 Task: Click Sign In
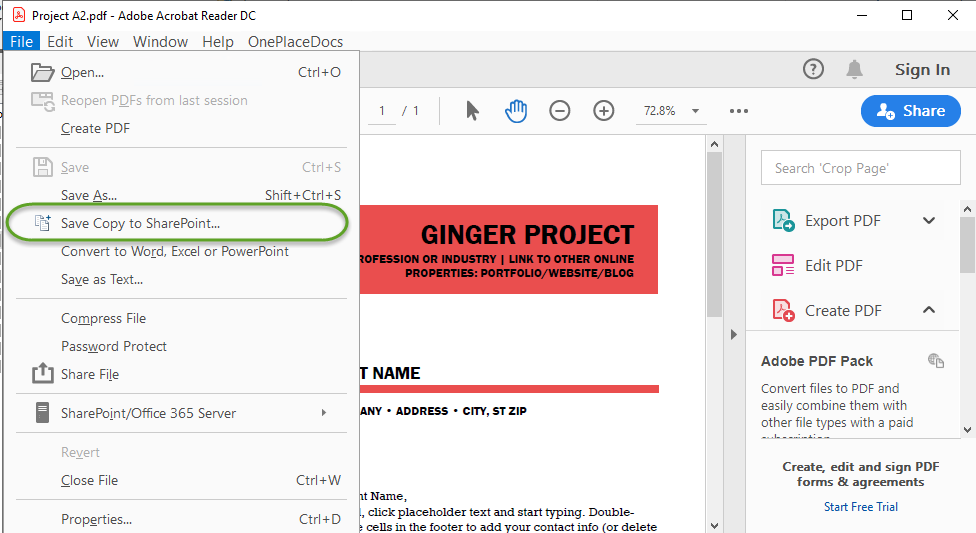(x=922, y=70)
